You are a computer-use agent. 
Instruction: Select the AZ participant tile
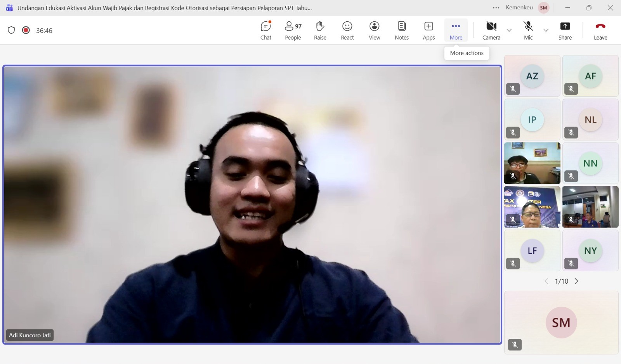(532, 76)
